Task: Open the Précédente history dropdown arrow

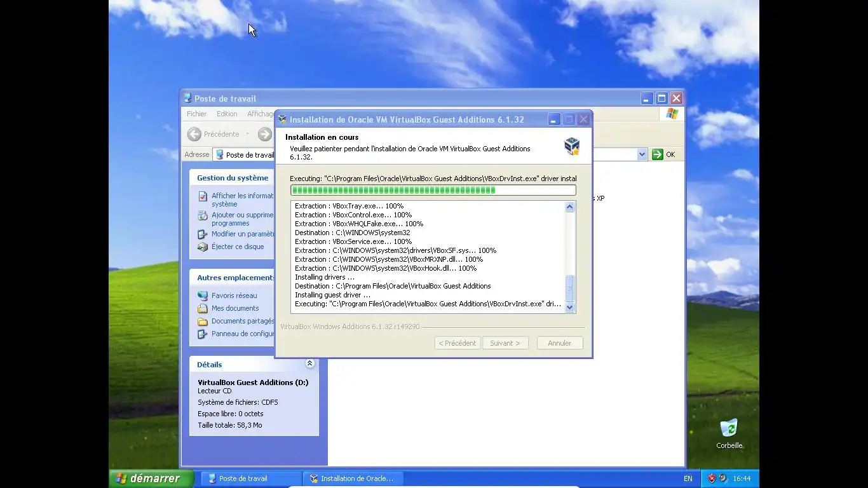Action: (x=248, y=134)
